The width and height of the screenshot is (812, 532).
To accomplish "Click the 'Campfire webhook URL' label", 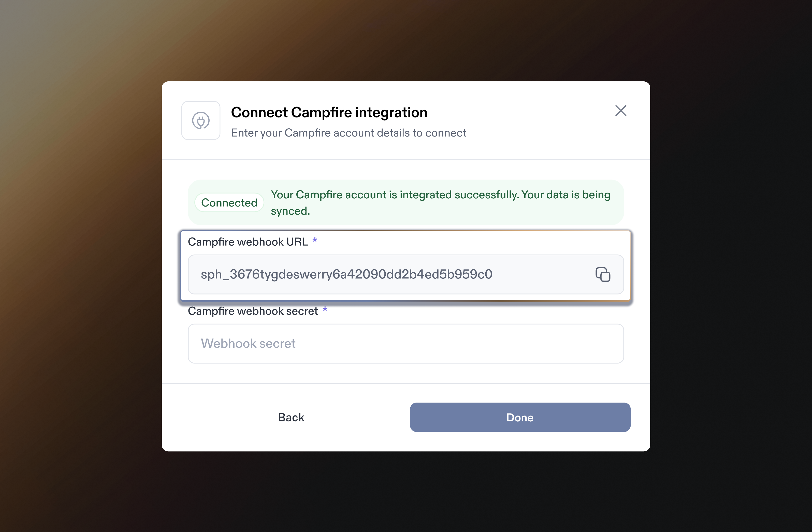I will [248, 242].
